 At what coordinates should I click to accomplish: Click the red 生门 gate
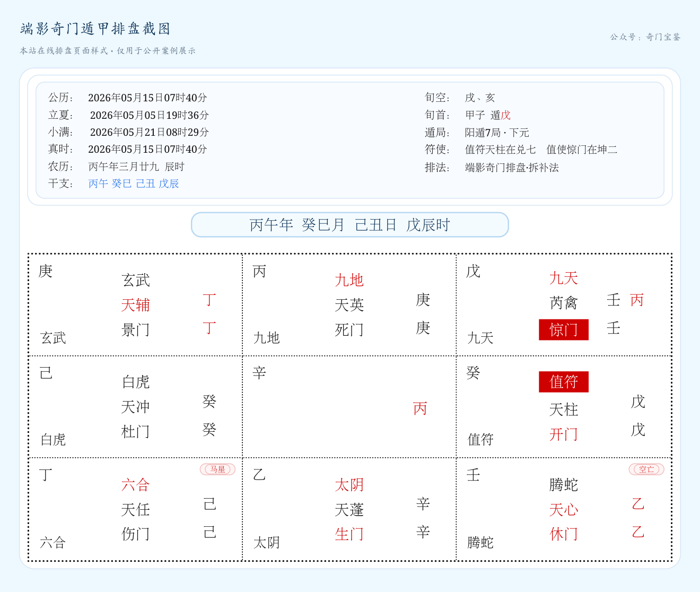pyautogui.click(x=349, y=534)
